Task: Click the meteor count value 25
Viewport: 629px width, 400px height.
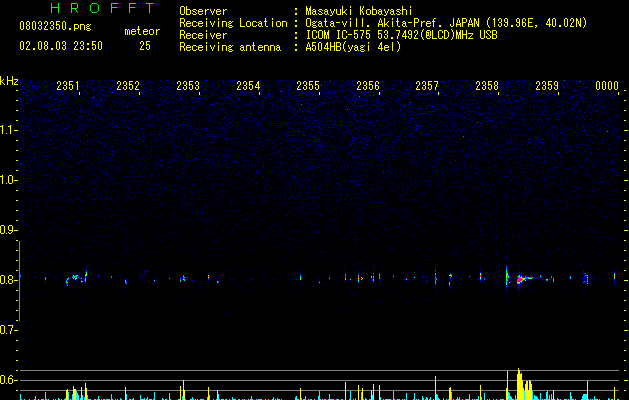Action: (145, 46)
